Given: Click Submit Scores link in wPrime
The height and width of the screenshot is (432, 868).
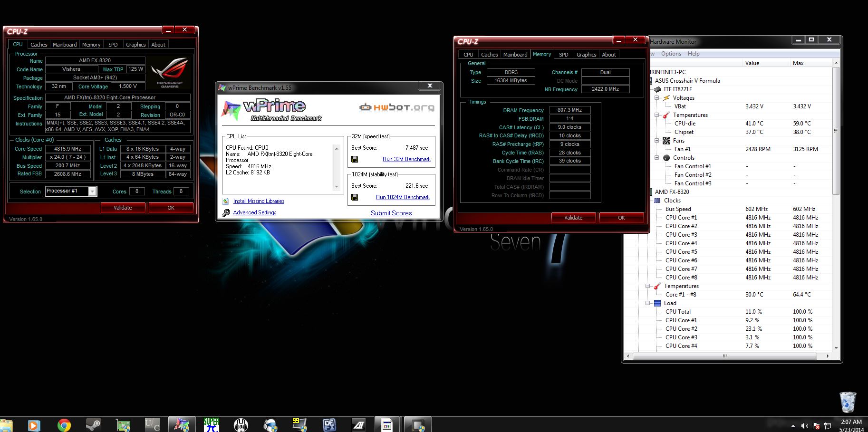Looking at the screenshot, I should click(391, 213).
